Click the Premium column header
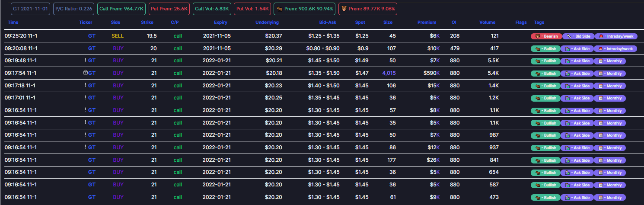Screen dimensions: 644x205 [x=427, y=22]
